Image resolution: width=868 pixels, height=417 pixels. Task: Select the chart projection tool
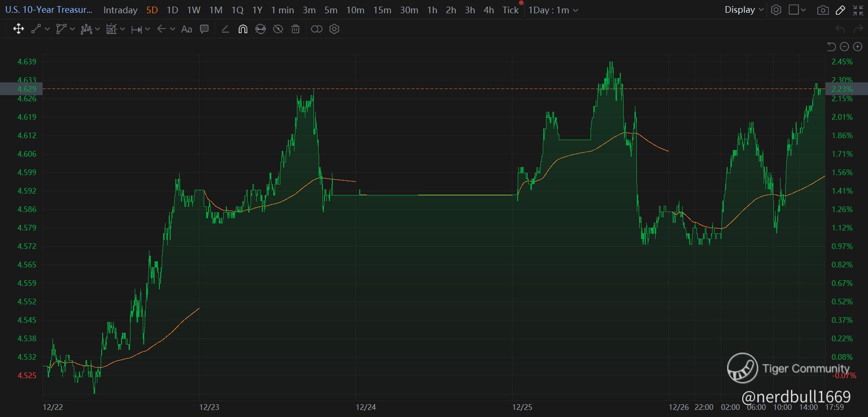point(111,29)
